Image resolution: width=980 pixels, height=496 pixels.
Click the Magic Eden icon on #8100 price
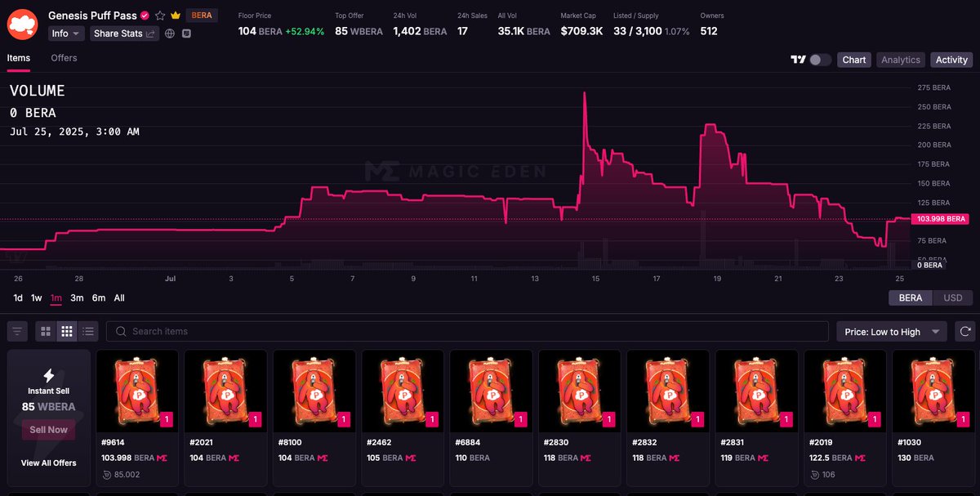coord(323,458)
